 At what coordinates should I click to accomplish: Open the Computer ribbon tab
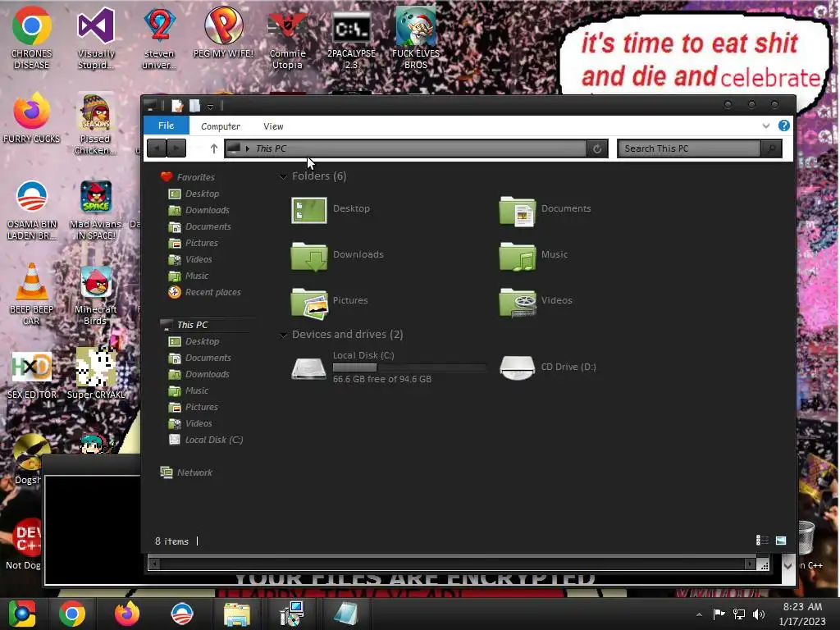pyautogui.click(x=220, y=126)
